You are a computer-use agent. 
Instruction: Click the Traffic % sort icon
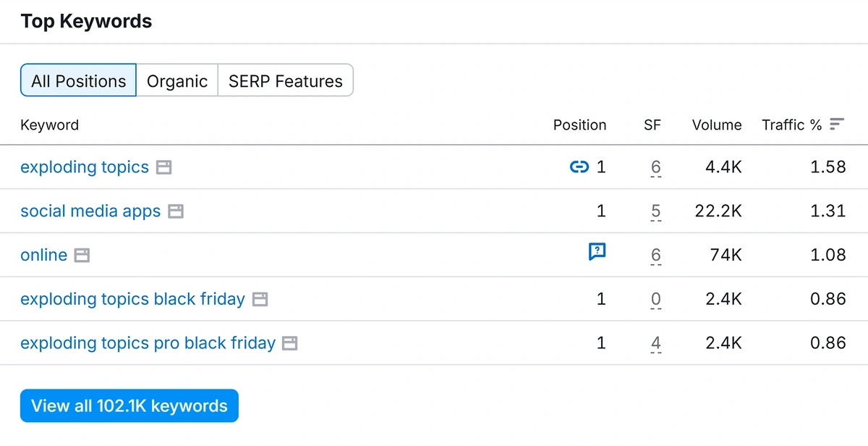pyautogui.click(x=837, y=125)
